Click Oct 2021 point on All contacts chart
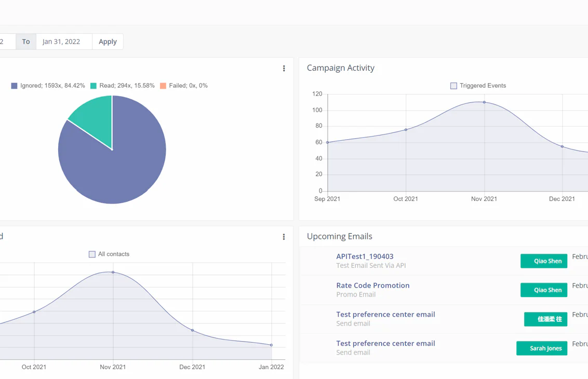This screenshot has height=379, width=588. pyautogui.click(x=34, y=312)
